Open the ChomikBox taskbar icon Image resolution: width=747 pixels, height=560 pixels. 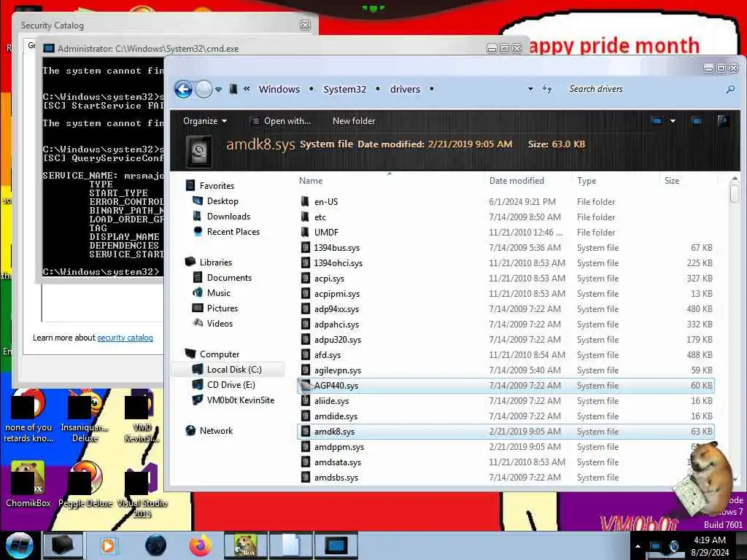coord(245,545)
